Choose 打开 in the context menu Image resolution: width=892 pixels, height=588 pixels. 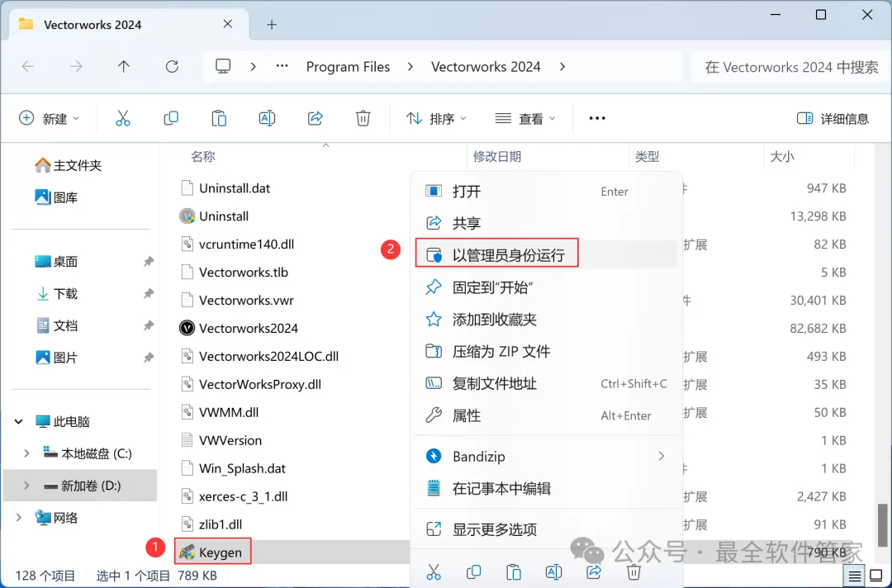(546, 191)
